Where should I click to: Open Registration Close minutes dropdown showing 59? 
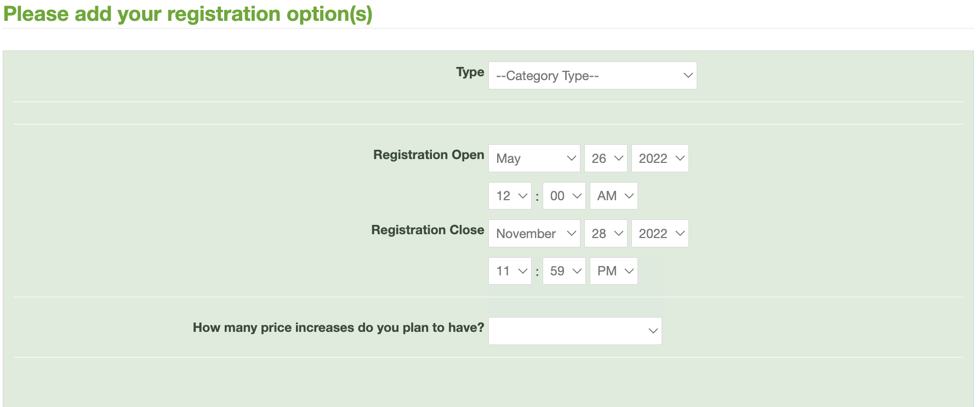(564, 271)
